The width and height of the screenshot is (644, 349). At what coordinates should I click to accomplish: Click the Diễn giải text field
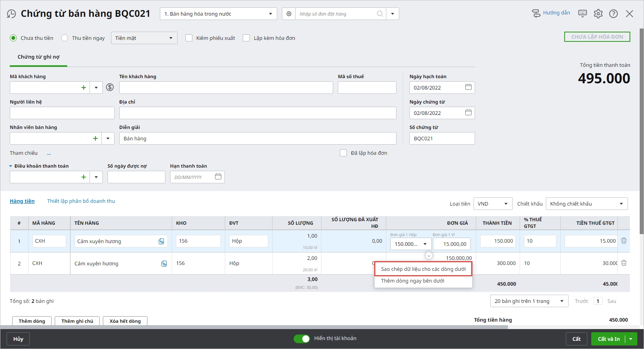coord(257,138)
